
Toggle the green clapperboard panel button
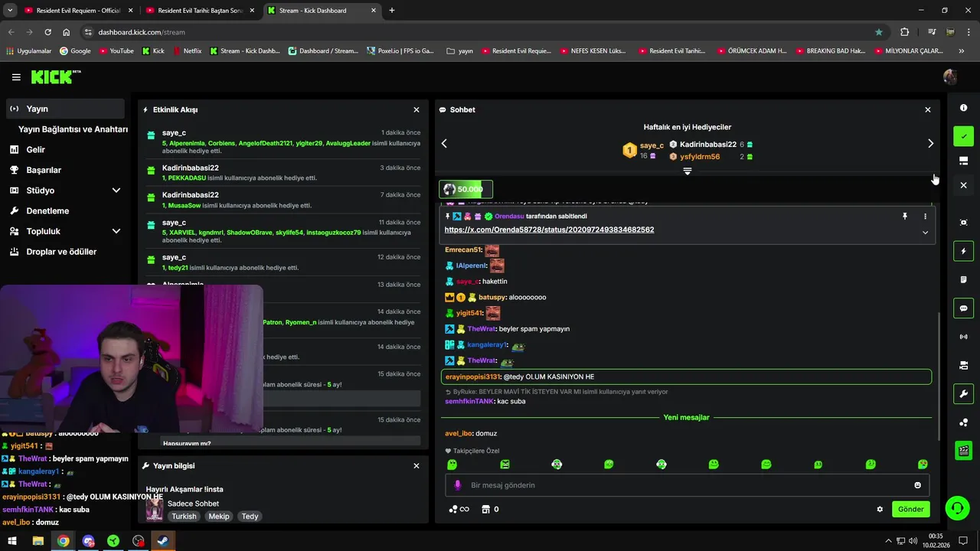pos(964,451)
